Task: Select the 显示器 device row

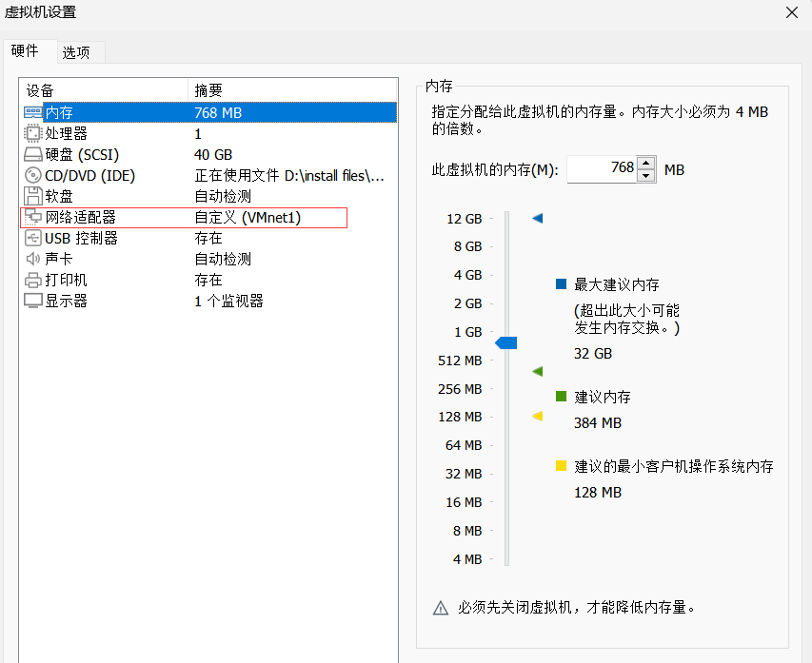Action: 209,301
